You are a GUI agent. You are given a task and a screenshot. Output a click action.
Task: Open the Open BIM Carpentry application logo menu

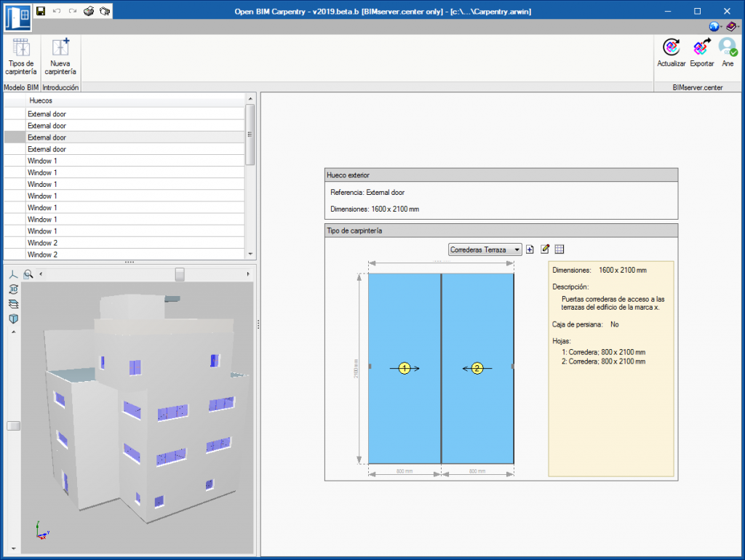tap(18, 17)
